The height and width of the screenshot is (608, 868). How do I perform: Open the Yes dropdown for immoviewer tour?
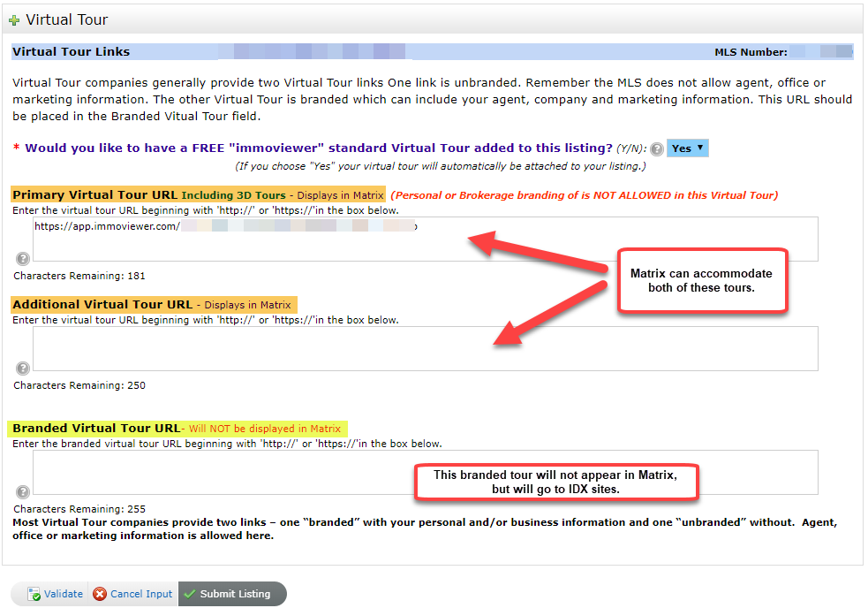pyautogui.click(x=687, y=148)
